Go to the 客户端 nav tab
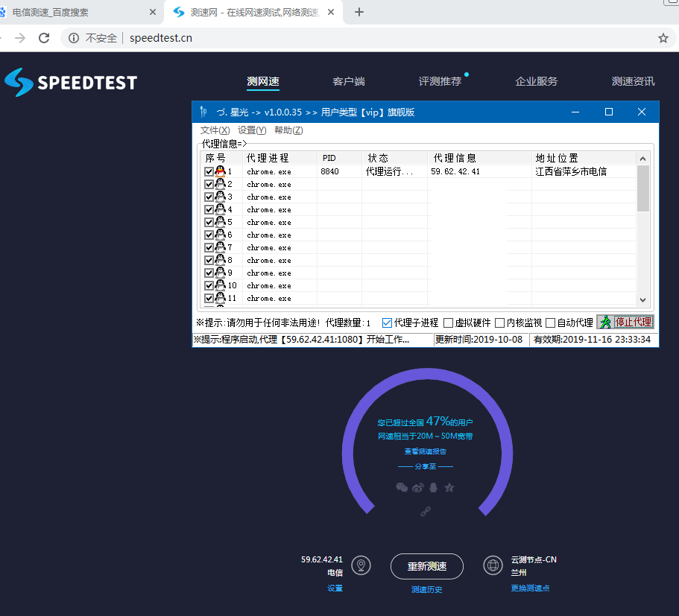The image size is (679, 616). pos(349,81)
